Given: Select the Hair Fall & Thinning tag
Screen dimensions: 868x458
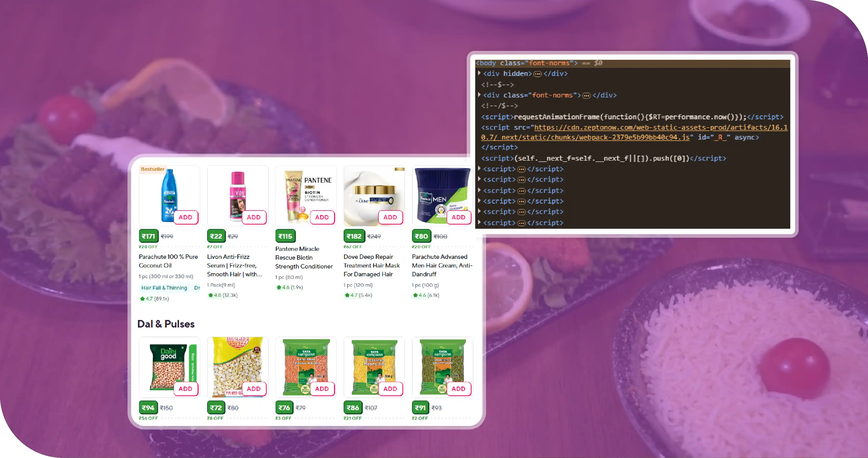Looking at the screenshot, I should click(164, 288).
